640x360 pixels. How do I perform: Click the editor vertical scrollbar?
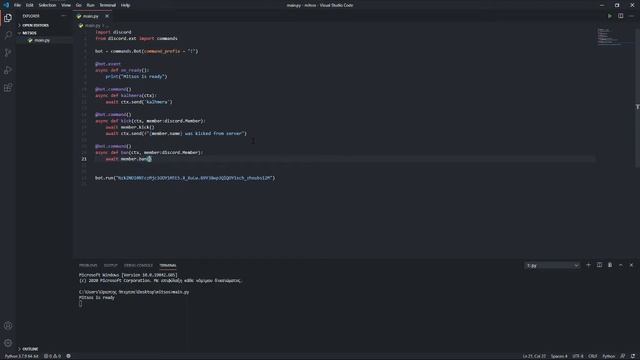637,98
